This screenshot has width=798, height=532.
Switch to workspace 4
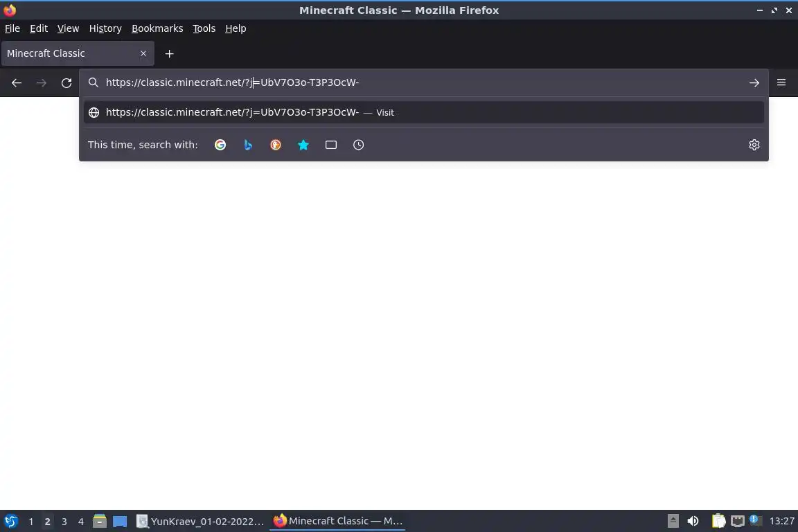(x=80, y=522)
